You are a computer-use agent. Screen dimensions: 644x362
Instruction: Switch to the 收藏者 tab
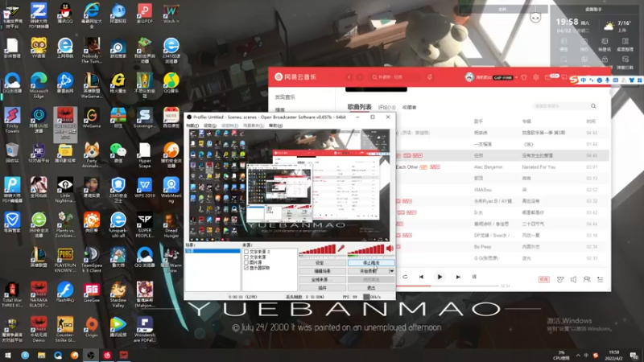pos(409,107)
